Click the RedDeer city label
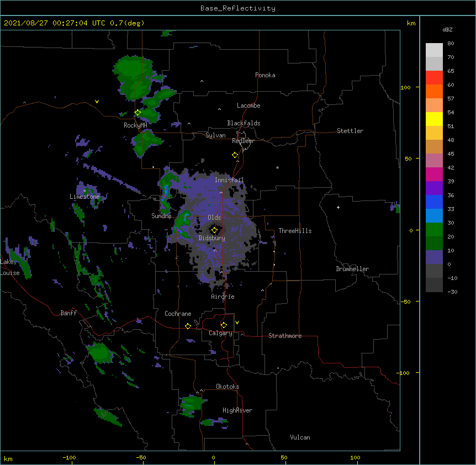This screenshot has height=465, width=476. tap(243, 141)
